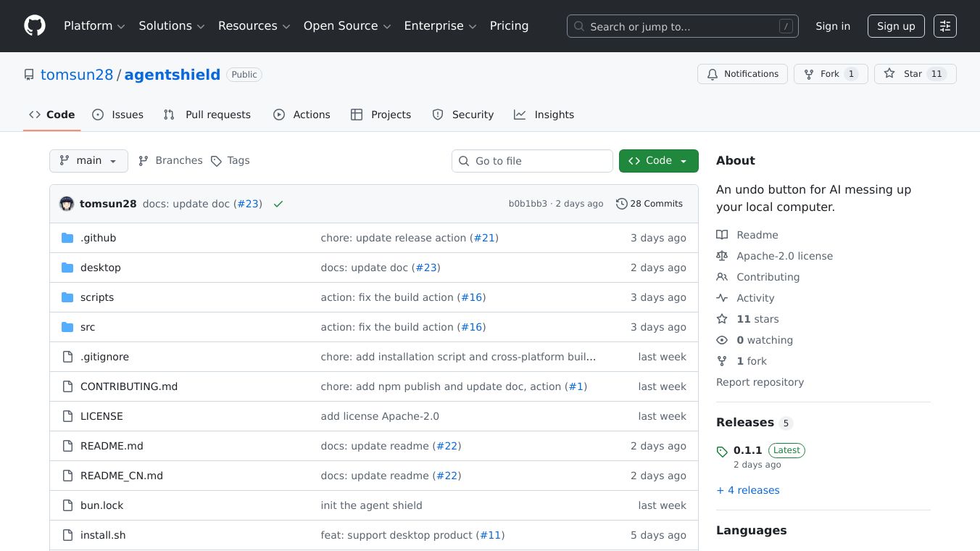Open the Security tab
Image resolution: width=980 pixels, height=551 pixels.
coord(462,115)
